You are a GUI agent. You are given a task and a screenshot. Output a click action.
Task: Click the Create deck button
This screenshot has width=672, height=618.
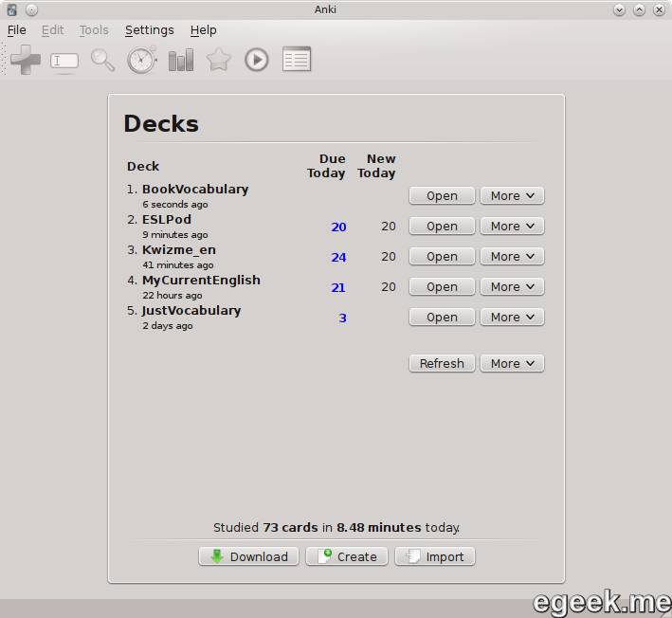pos(347,556)
